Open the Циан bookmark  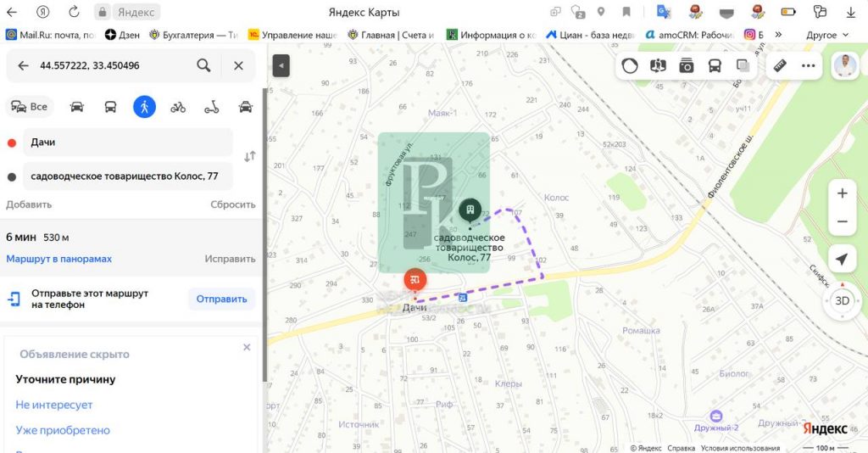(590, 35)
